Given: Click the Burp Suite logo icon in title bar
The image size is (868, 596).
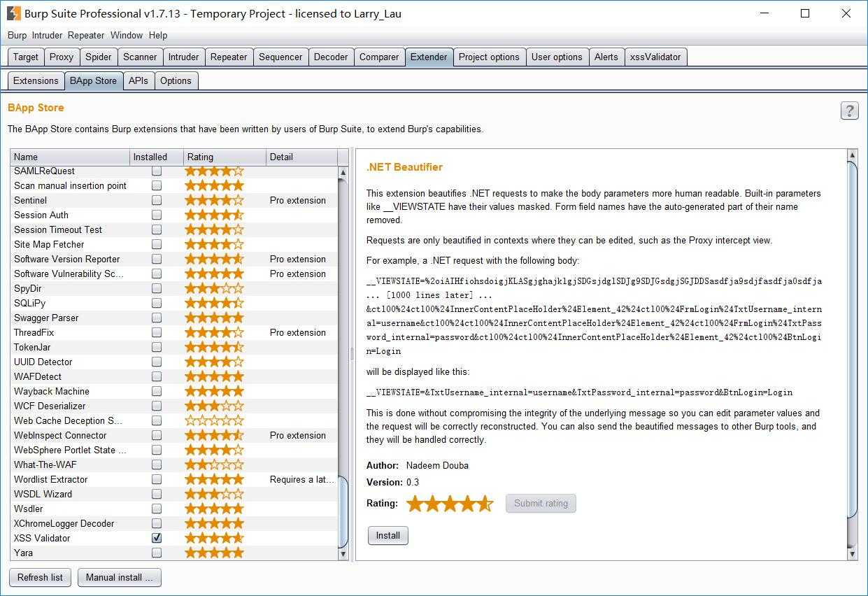Looking at the screenshot, I should (13, 13).
